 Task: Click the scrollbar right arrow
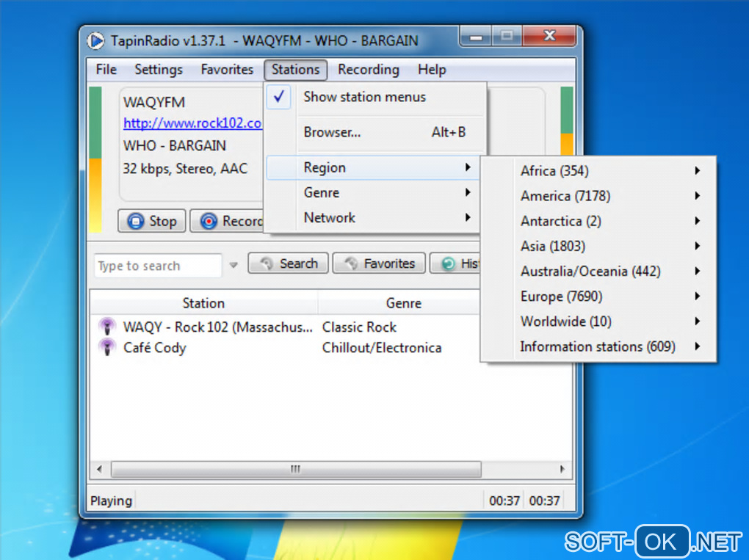562,469
